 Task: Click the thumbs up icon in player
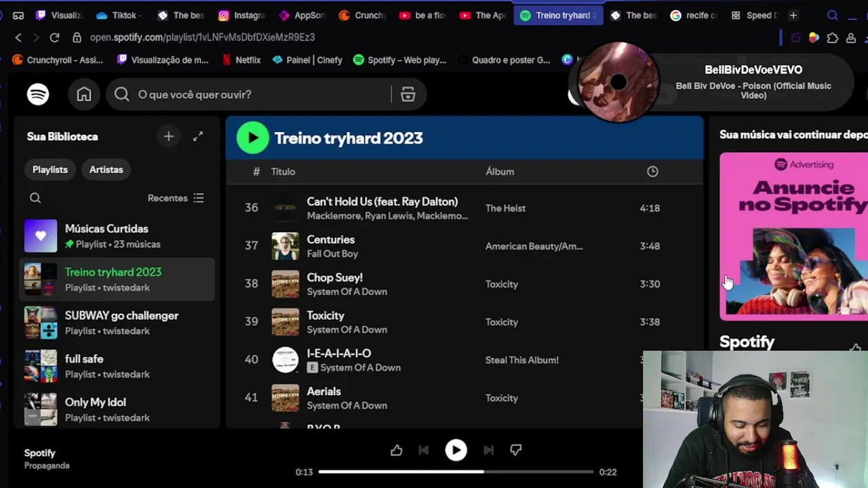click(397, 450)
